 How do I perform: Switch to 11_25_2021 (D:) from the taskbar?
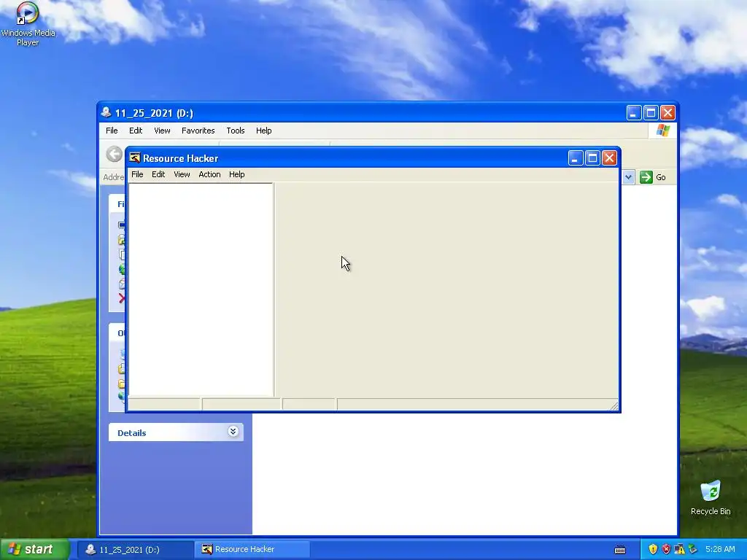[x=135, y=550]
